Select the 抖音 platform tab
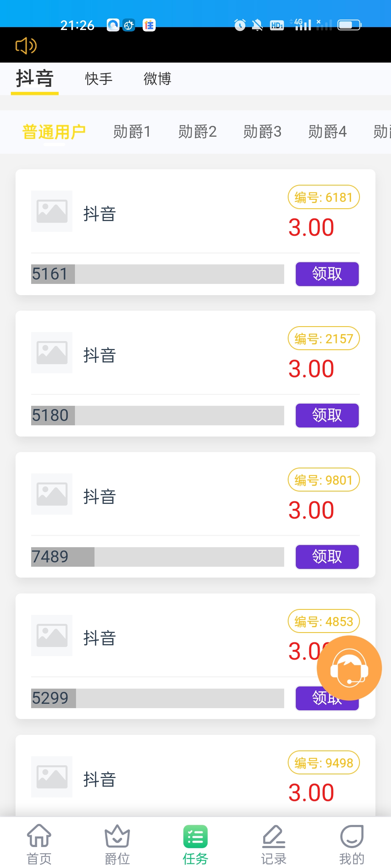Screen dimensions: 391x868 (35, 79)
